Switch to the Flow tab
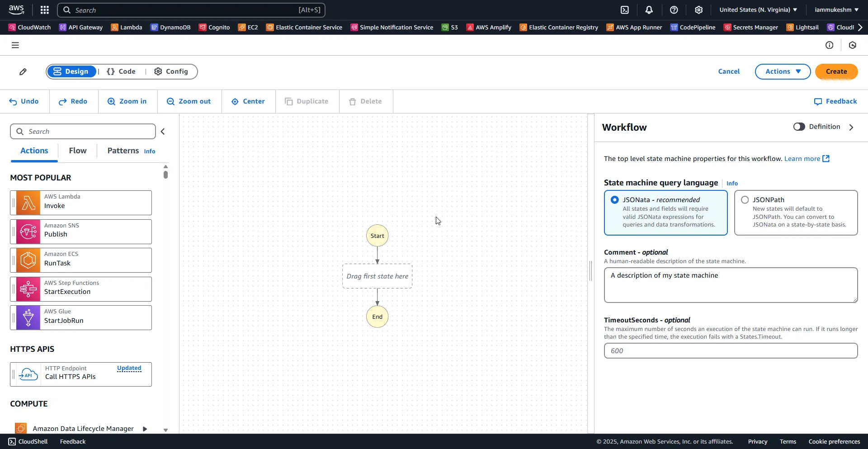The width and height of the screenshot is (868, 449). click(x=78, y=151)
